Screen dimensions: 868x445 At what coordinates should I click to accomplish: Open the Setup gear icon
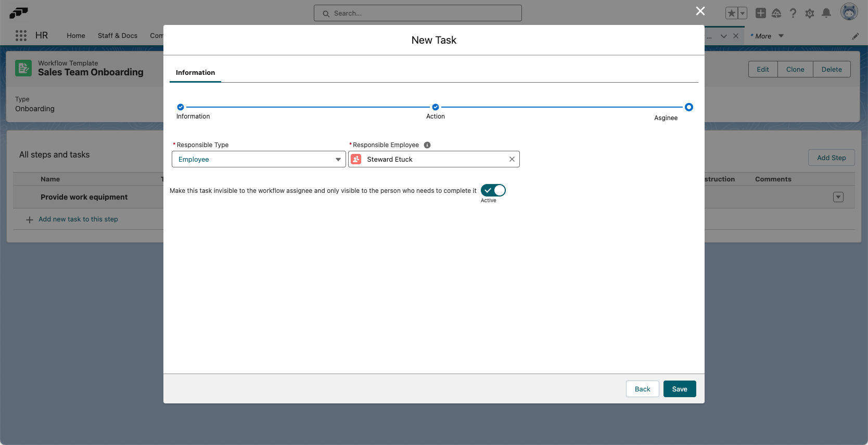click(809, 14)
